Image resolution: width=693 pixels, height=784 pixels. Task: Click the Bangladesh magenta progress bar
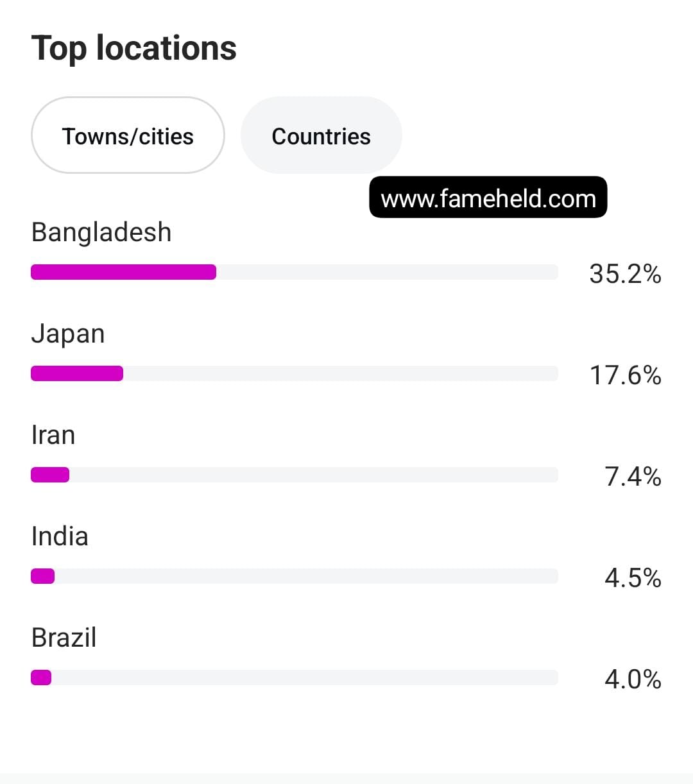(124, 272)
